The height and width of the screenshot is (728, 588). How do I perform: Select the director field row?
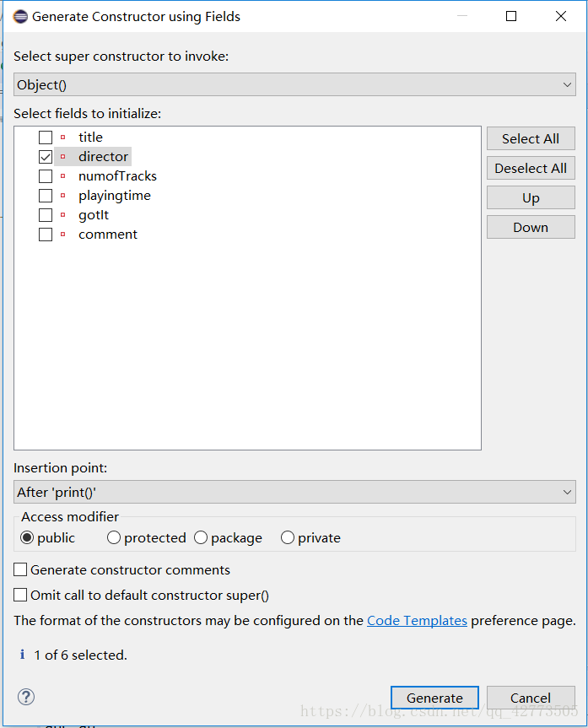(103, 157)
